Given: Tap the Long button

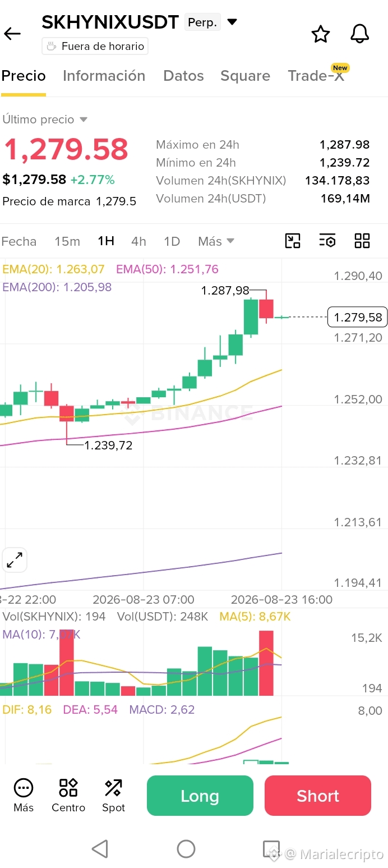Looking at the screenshot, I should pos(200,796).
